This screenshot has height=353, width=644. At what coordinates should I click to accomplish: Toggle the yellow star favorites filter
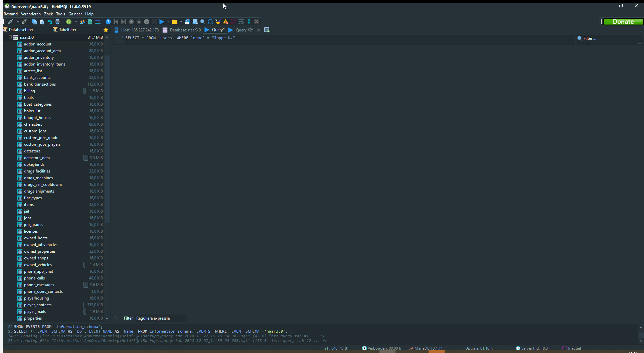click(x=106, y=30)
